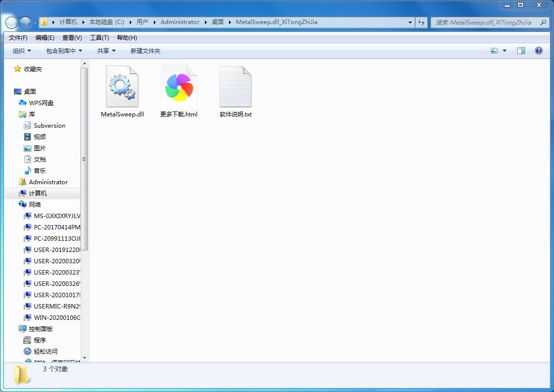
Task: Click 桌面 in the address breadcrumb
Action: [218, 22]
